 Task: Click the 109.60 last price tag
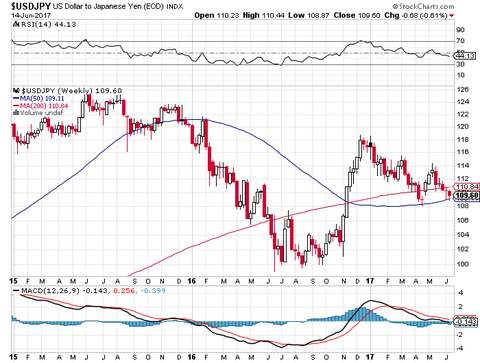(x=467, y=196)
